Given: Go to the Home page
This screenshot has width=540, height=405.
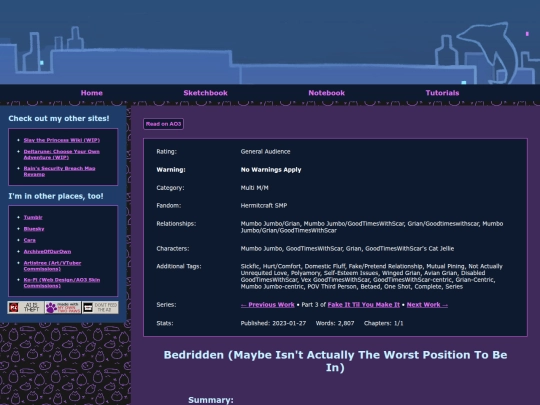Looking at the screenshot, I should tap(92, 93).
